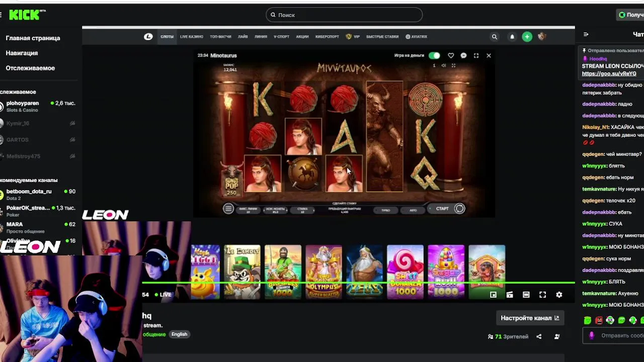Screen dimensions: 644x362
Task: Open the Dog House game thumbnail
Action: 487,272
